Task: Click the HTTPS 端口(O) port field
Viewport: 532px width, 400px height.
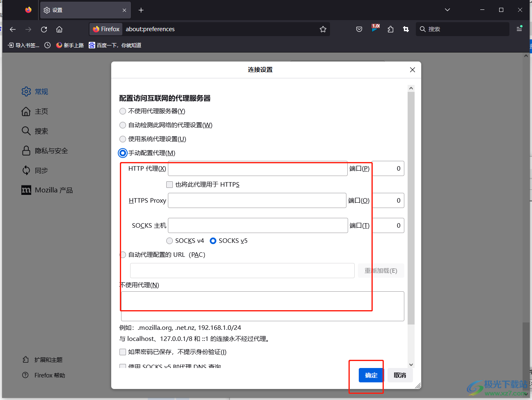Action: click(x=388, y=200)
